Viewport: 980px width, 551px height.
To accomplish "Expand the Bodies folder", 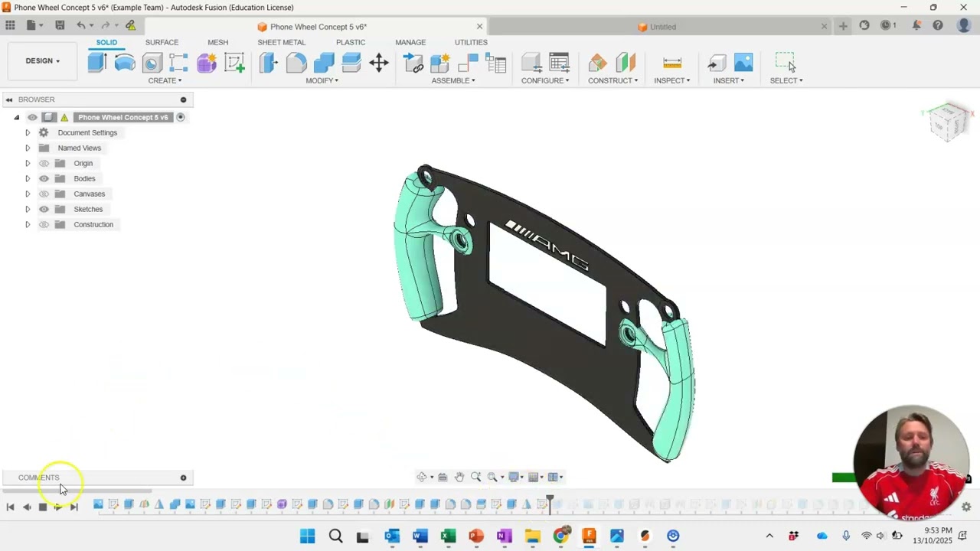I will click(x=28, y=178).
